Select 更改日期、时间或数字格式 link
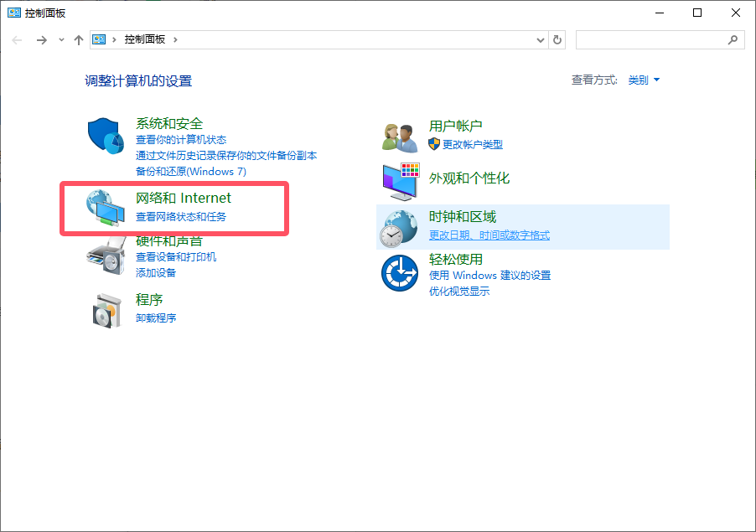 489,235
